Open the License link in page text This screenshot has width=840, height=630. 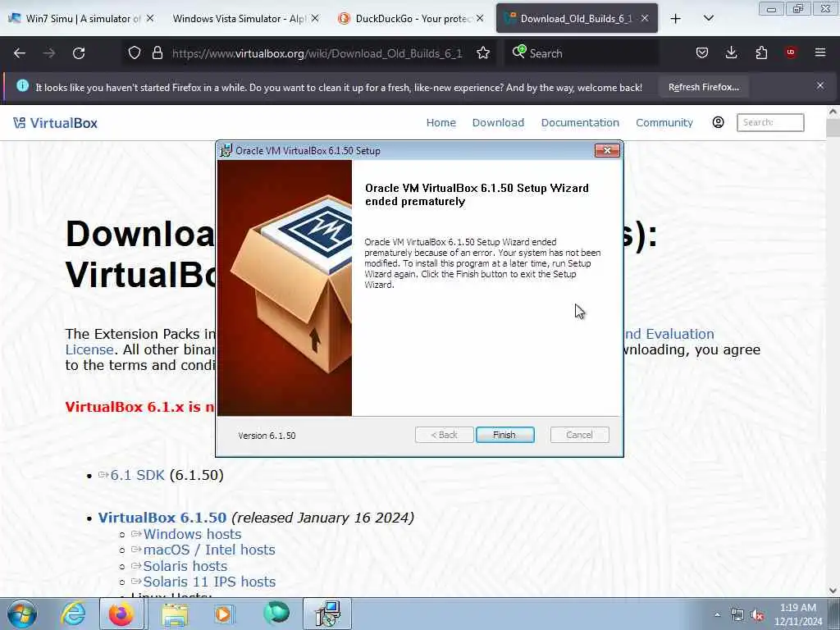(89, 349)
